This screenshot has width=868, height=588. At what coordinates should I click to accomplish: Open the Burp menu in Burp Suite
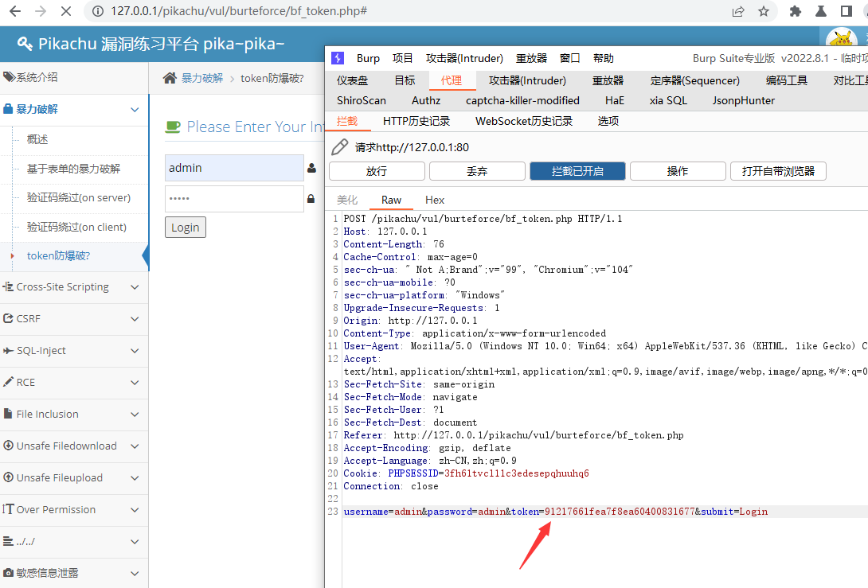[x=368, y=59]
